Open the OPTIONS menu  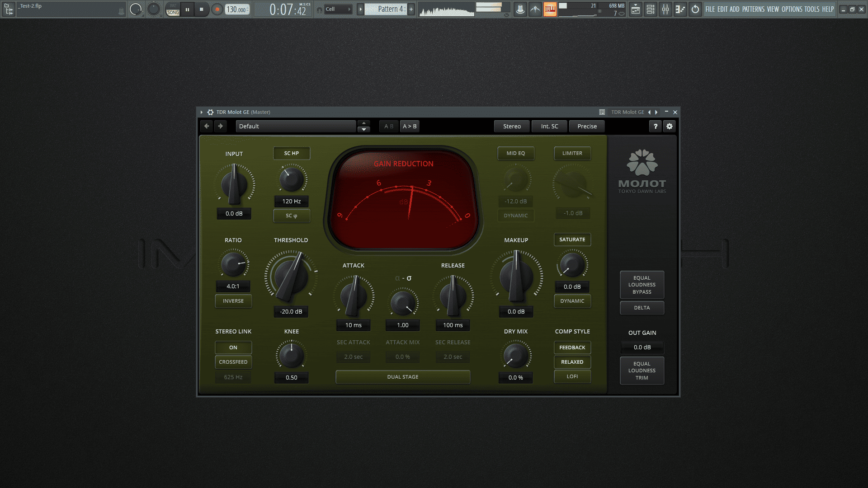point(792,9)
